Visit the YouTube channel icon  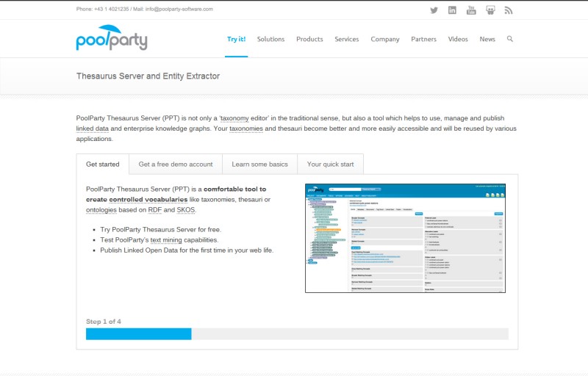pyautogui.click(x=471, y=10)
